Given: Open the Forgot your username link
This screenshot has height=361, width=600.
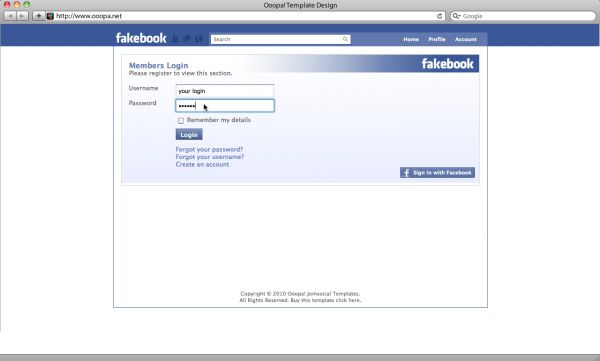Looking at the screenshot, I should [210, 157].
